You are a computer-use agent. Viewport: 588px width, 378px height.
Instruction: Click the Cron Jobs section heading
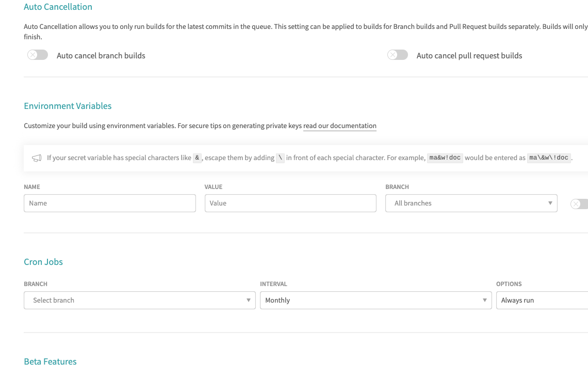coord(43,262)
